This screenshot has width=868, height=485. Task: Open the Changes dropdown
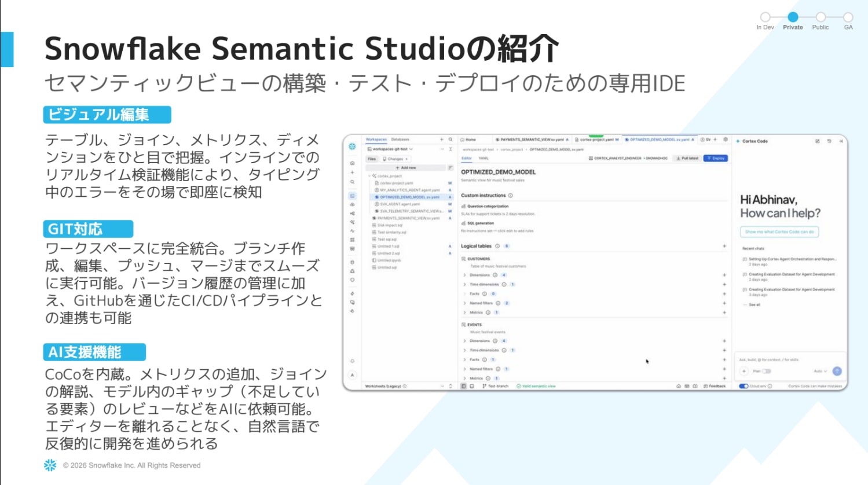point(395,159)
